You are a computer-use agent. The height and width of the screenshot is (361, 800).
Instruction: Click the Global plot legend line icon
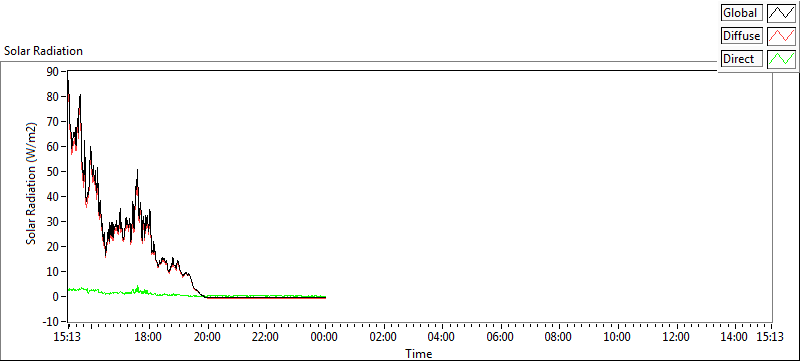(782, 13)
